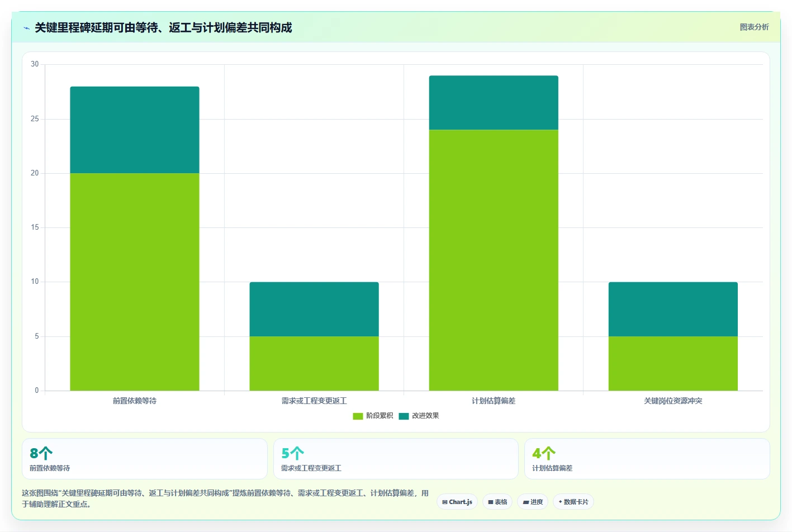Click the 阶段累积 legend label
Image resolution: width=792 pixels, height=532 pixels.
tap(380, 416)
